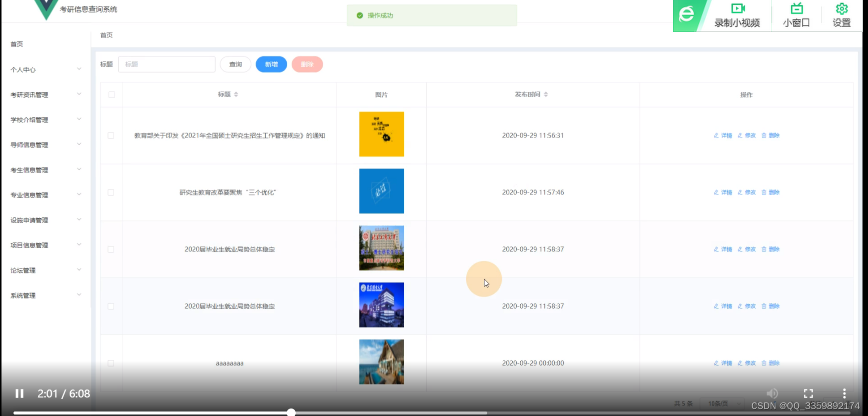The image size is (868, 416).
Task: Click 修改 for 研究生教育改革 row
Action: 746,192
